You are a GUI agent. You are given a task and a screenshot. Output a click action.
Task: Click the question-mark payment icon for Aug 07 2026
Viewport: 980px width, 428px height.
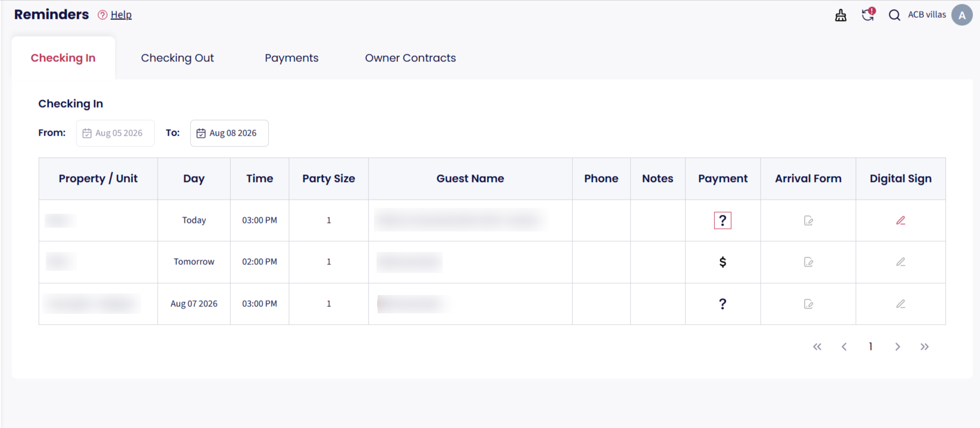(722, 304)
